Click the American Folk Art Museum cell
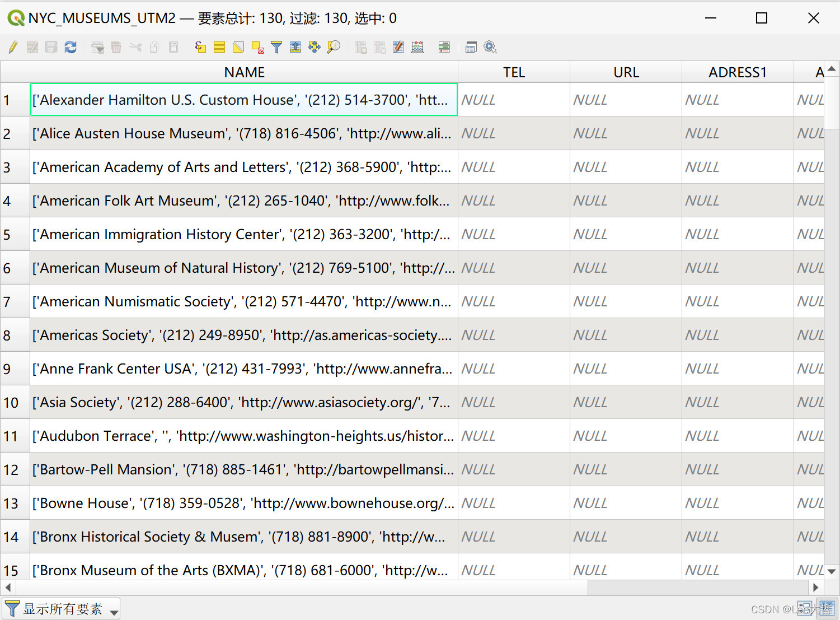 pyautogui.click(x=244, y=201)
